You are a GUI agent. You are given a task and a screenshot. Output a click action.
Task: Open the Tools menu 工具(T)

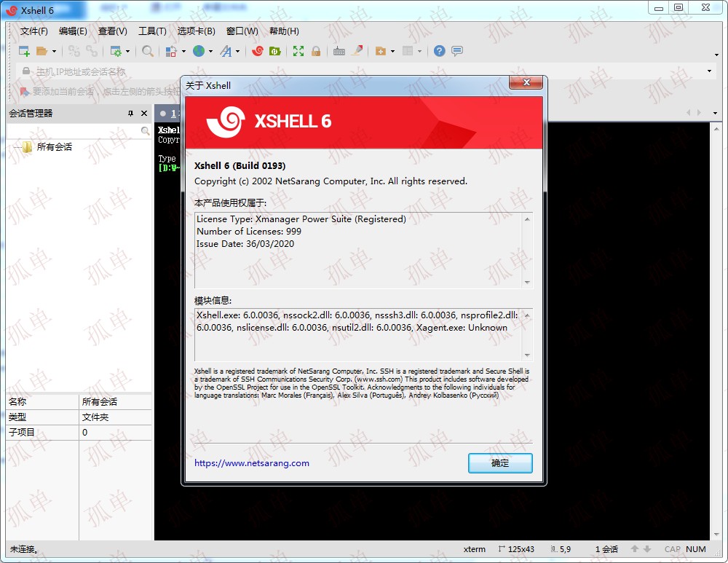point(152,31)
